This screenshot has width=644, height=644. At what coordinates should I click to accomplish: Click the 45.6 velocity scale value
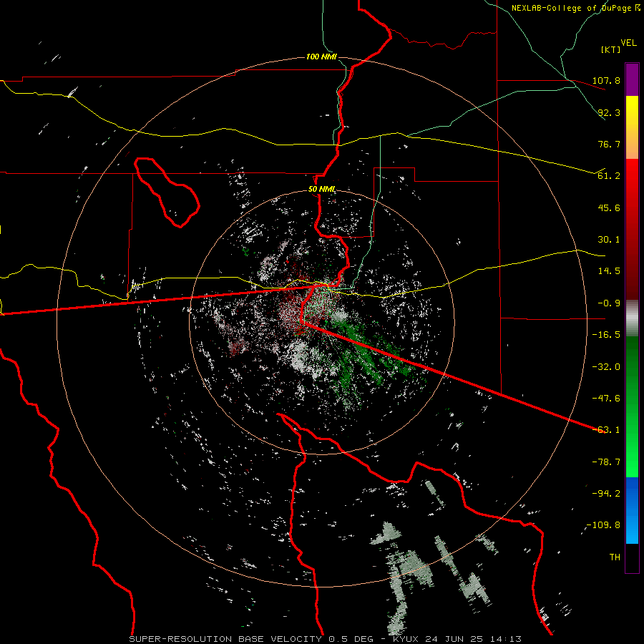pos(609,208)
